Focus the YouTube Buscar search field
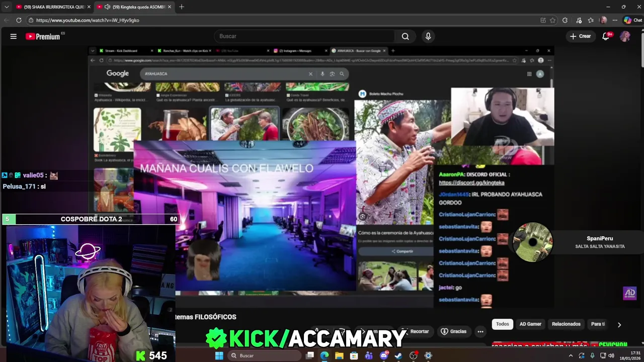This screenshot has width=644, height=362. click(x=304, y=36)
